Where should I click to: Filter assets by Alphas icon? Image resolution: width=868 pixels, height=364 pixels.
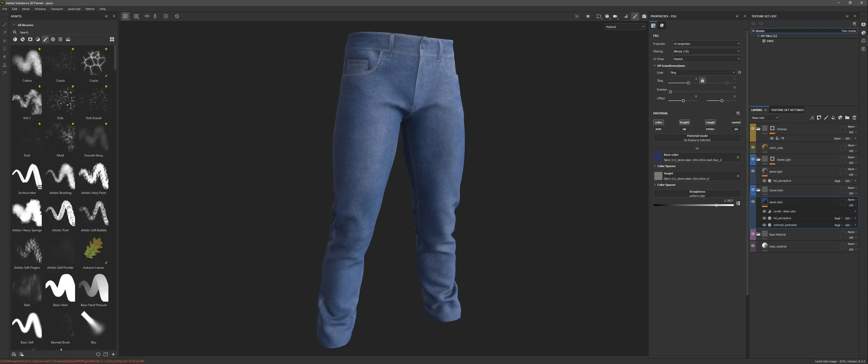pos(53,39)
